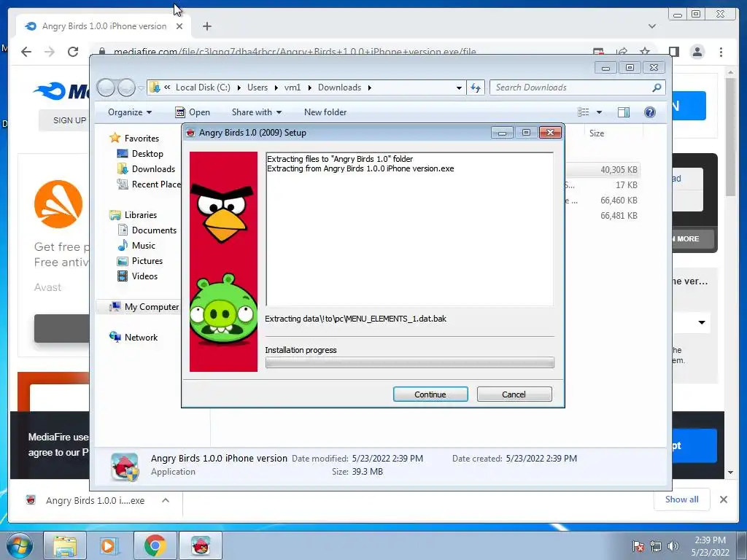Refresh the Downloads folder view
Image resolution: width=747 pixels, height=560 pixels.
pyautogui.click(x=476, y=87)
